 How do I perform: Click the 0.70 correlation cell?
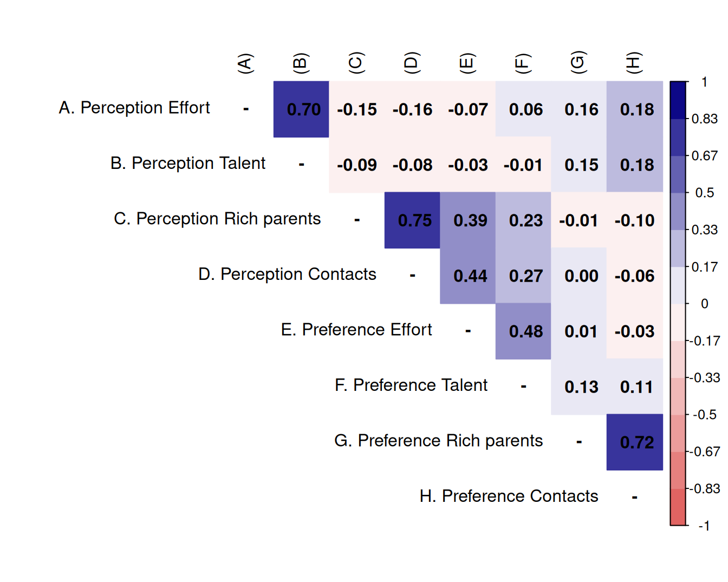301,109
